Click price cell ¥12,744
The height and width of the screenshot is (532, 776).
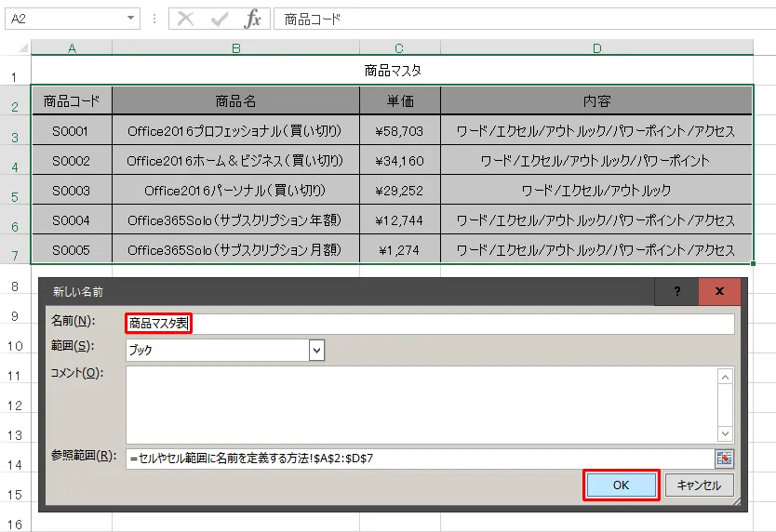tap(400, 219)
